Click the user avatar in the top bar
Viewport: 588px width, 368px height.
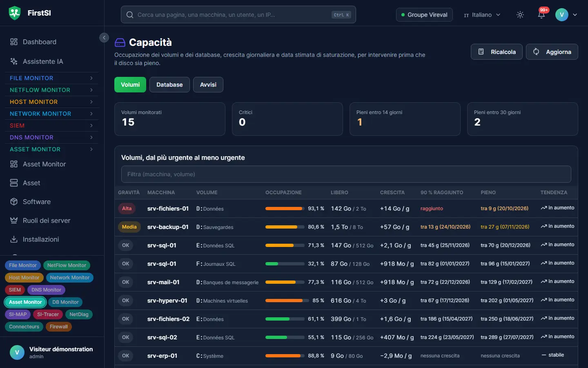(x=562, y=15)
